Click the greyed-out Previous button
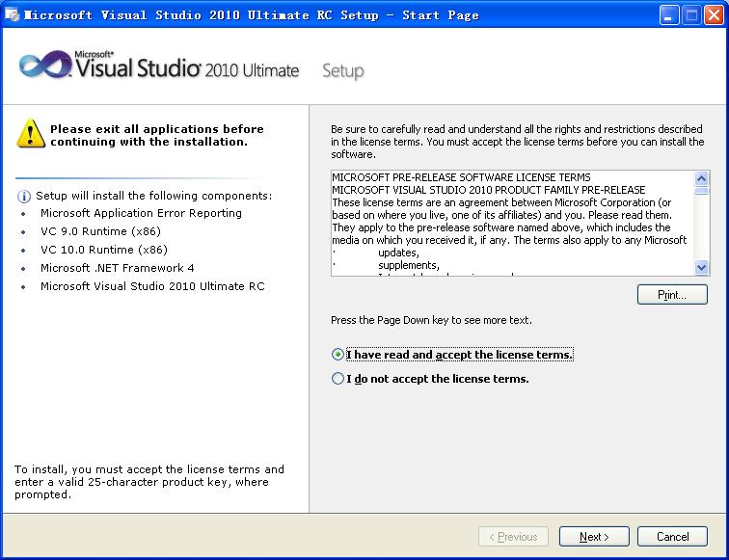The width and height of the screenshot is (729, 560). 513,537
